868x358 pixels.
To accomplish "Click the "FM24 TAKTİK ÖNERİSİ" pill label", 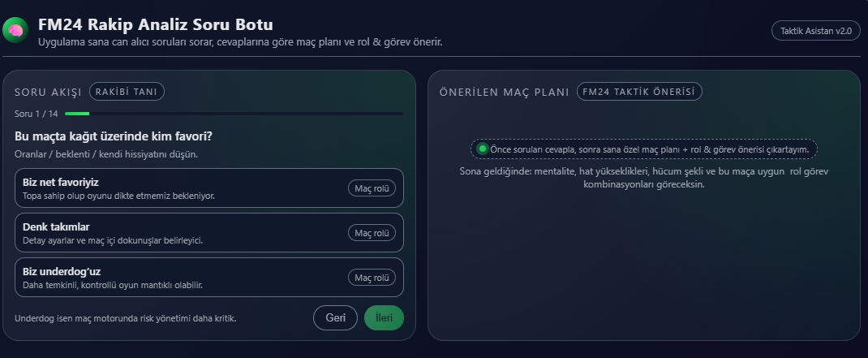I will [639, 92].
